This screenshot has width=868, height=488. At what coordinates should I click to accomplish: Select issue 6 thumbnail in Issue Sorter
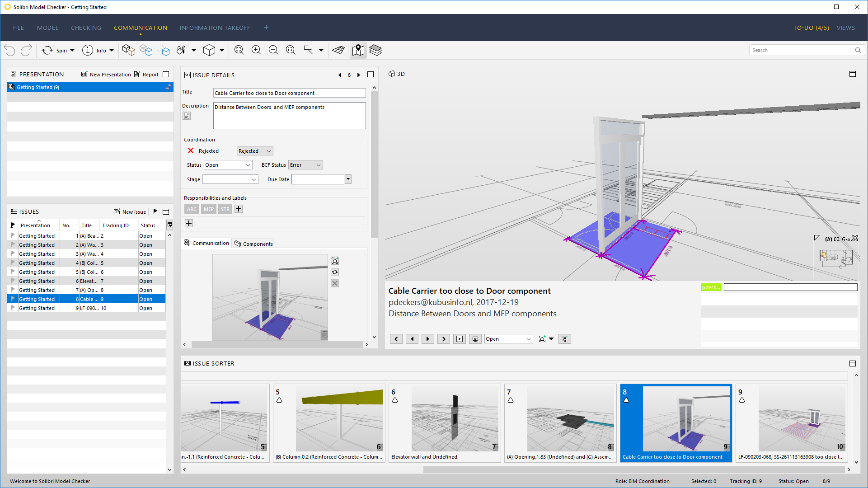coord(445,423)
